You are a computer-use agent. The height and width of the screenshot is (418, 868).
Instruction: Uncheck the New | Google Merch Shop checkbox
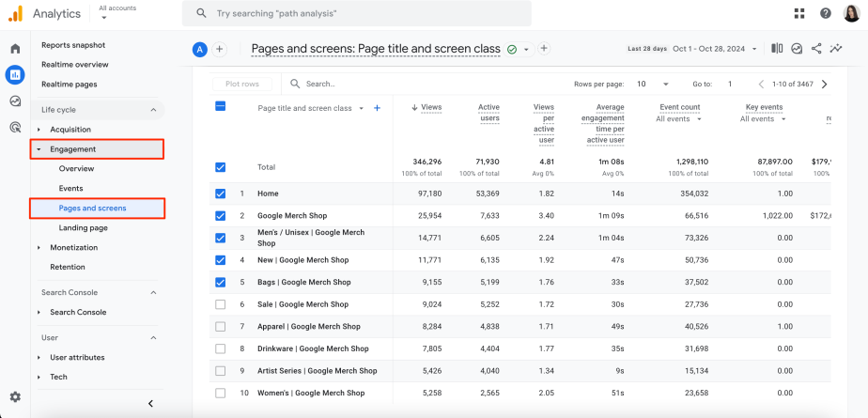pyautogui.click(x=221, y=260)
